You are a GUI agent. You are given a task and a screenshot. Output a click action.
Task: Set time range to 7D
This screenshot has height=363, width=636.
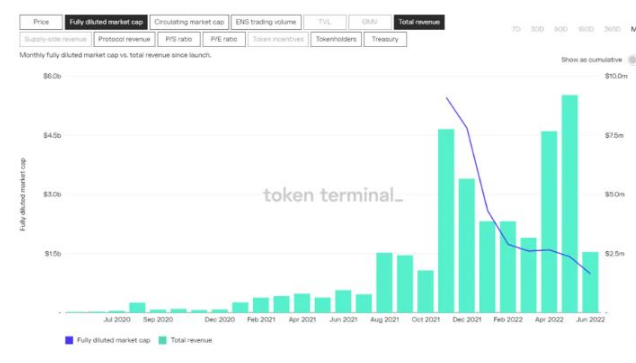(516, 29)
